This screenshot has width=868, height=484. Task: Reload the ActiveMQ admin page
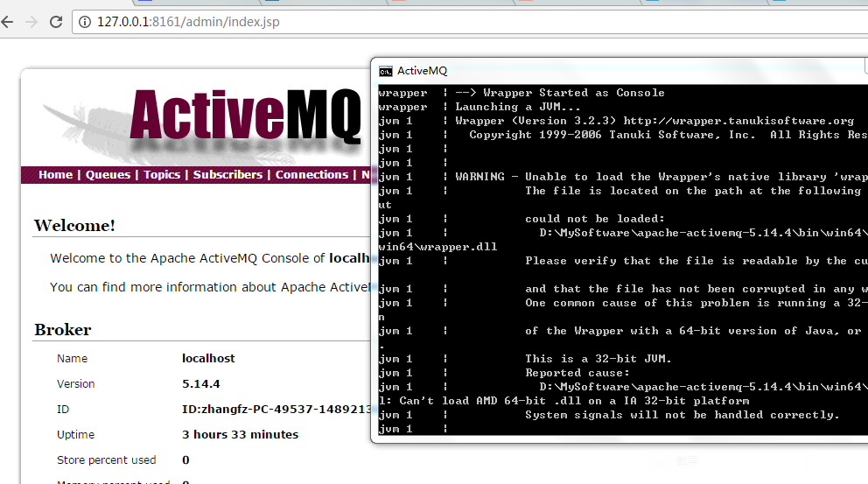click(56, 22)
